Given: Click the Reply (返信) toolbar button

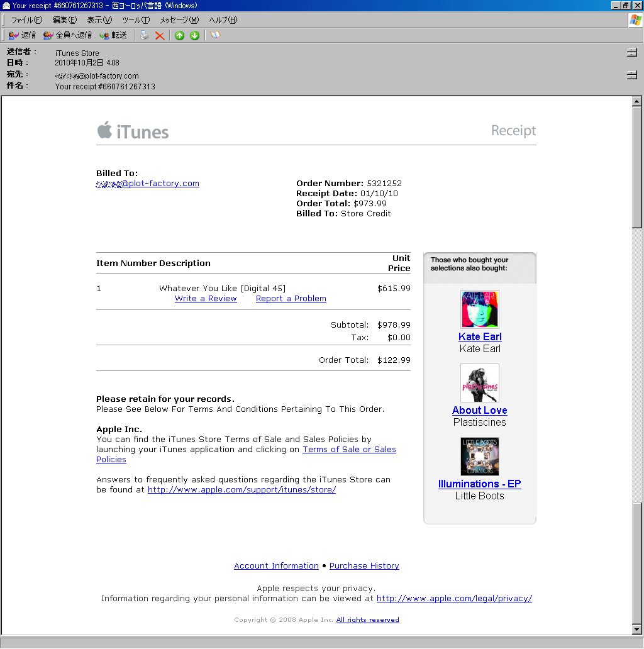Looking at the screenshot, I should 22,36.
